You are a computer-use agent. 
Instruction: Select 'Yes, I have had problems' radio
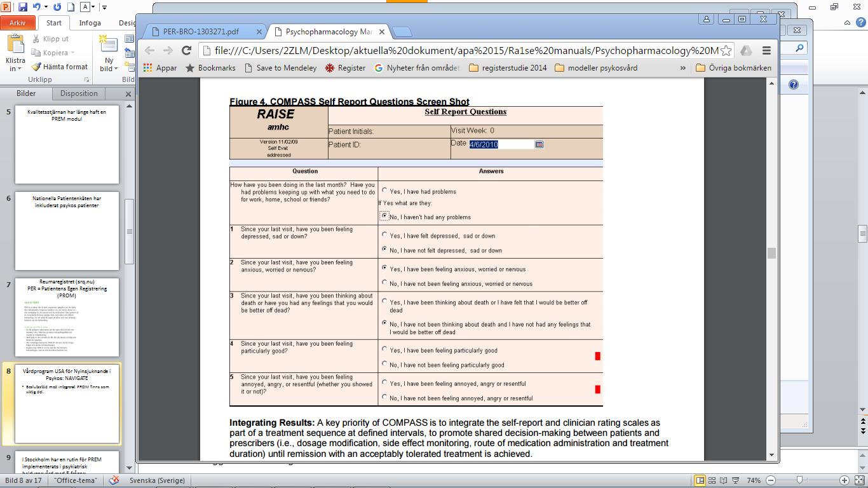pos(384,190)
